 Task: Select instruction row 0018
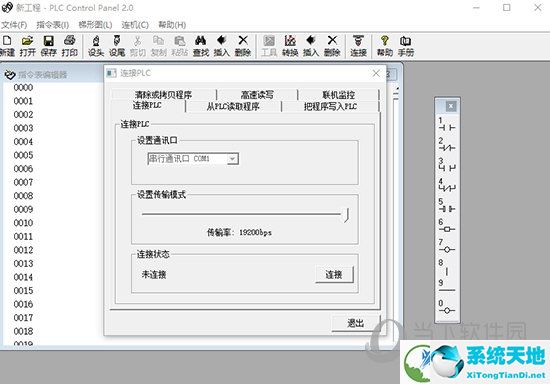23,331
